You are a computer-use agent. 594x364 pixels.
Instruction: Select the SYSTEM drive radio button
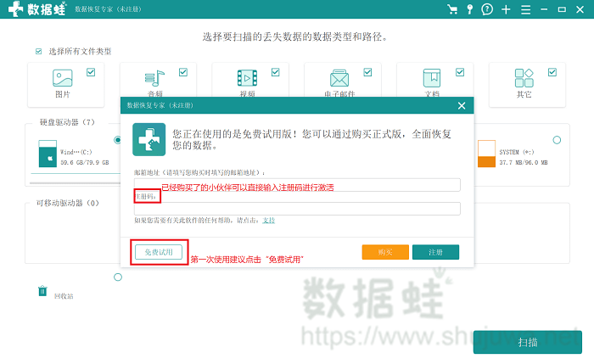557,140
